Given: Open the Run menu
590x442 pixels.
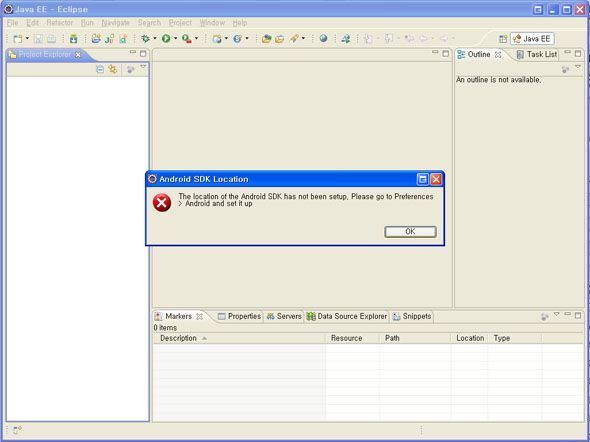Looking at the screenshot, I should point(87,23).
